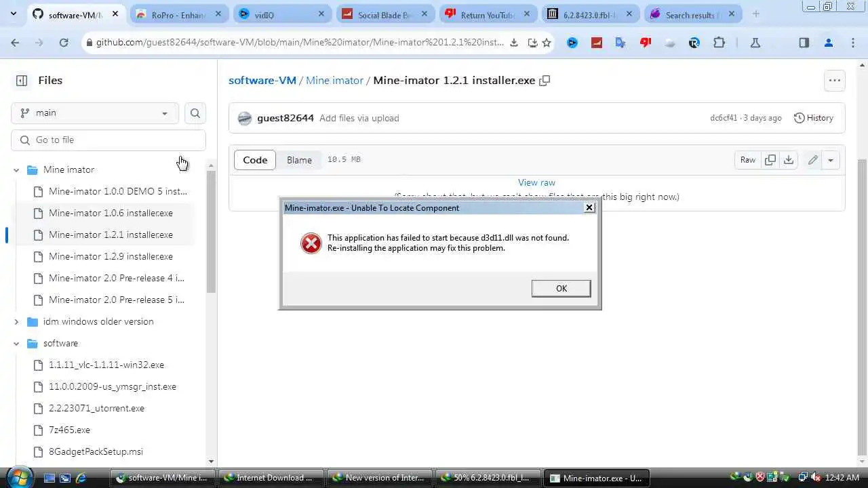The image size is (868, 488).
Task: Click the search files magnifier button
Action: coord(195,113)
